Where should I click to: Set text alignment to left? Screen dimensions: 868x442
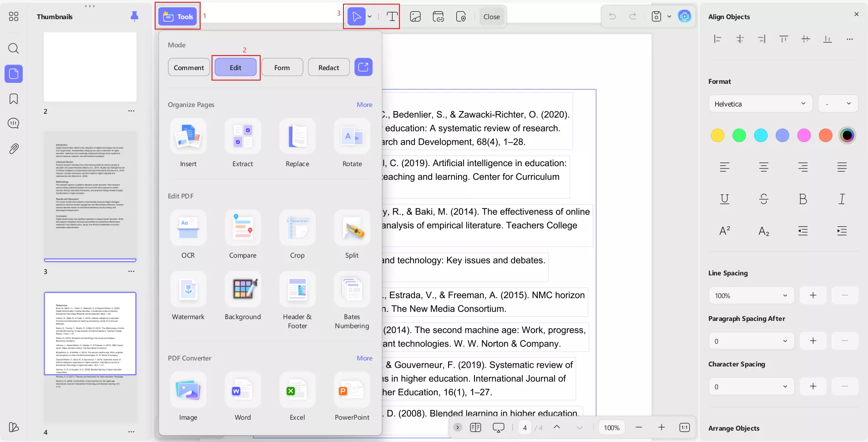tap(725, 167)
